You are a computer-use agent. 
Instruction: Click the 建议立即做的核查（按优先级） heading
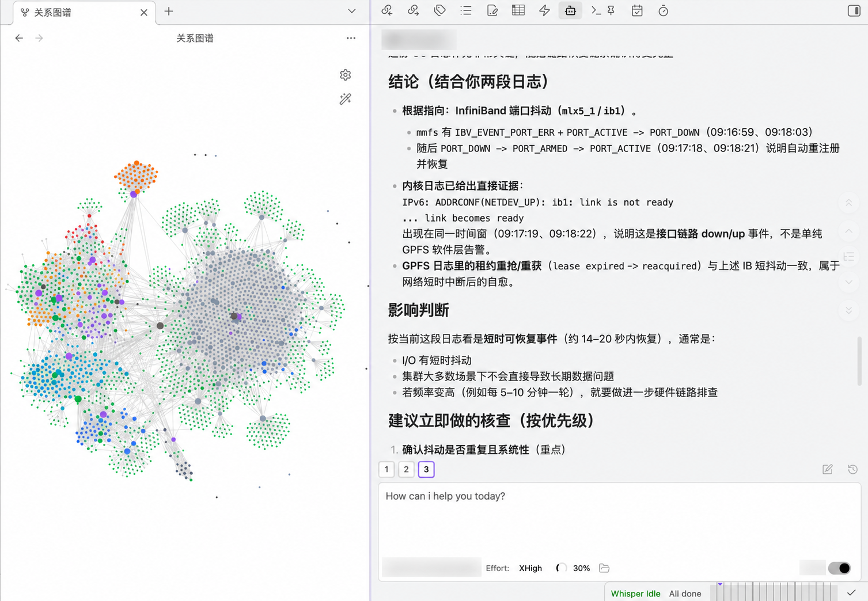pyautogui.click(x=491, y=421)
